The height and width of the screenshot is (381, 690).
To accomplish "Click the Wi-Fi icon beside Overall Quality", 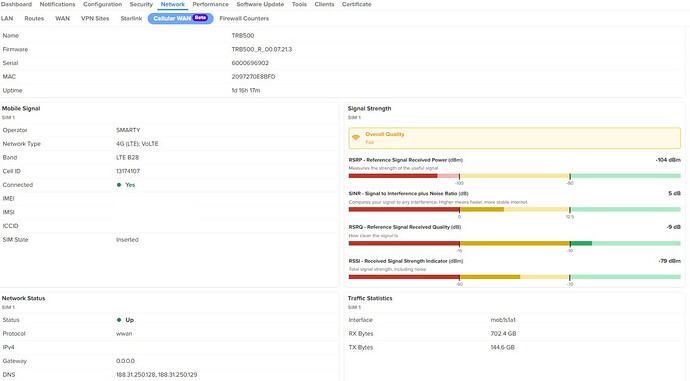I will [356, 138].
